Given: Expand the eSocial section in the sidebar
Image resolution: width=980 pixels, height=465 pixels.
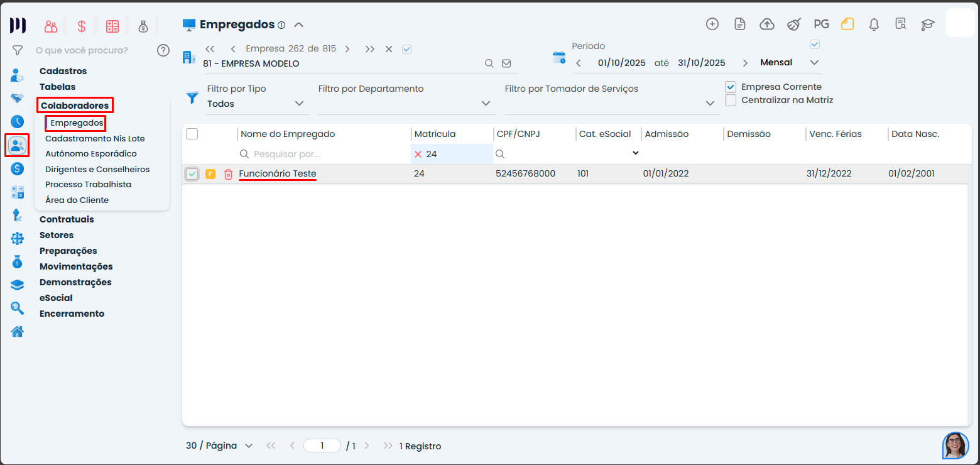Looking at the screenshot, I should coord(56,298).
